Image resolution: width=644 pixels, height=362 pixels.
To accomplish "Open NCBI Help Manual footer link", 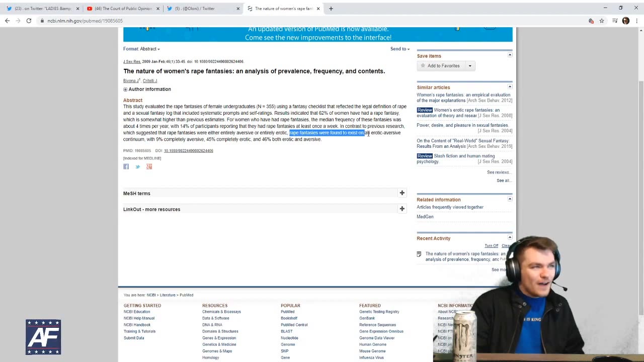I will 139,318.
